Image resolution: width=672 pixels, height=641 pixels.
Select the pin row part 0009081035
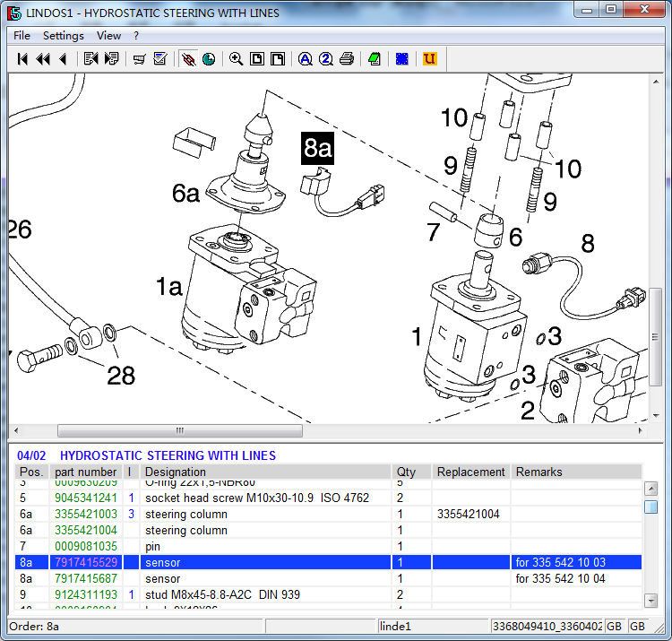(86, 546)
